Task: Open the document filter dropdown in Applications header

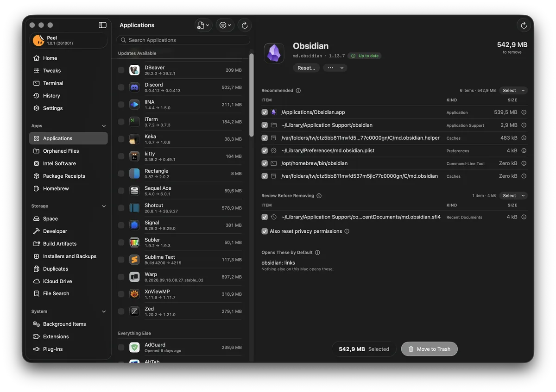Action: [x=203, y=25]
